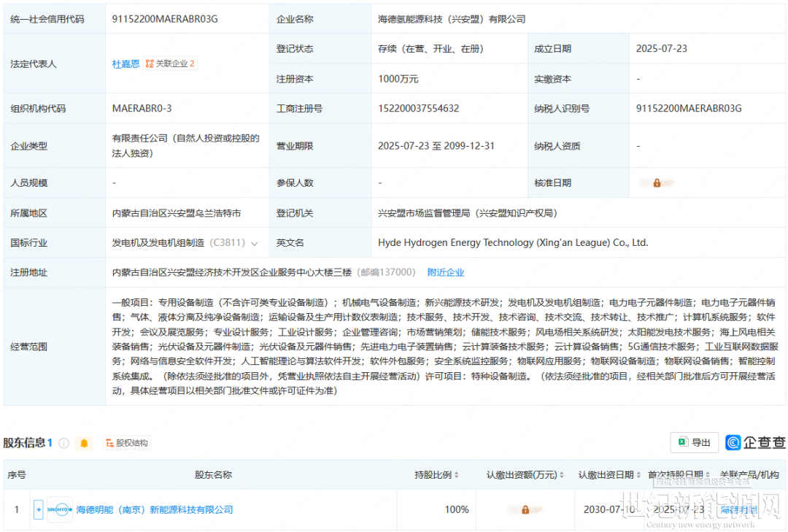Click the locked 认缴出资额 VIP icon
This screenshot has height=532, width=788.
(525, 509)
